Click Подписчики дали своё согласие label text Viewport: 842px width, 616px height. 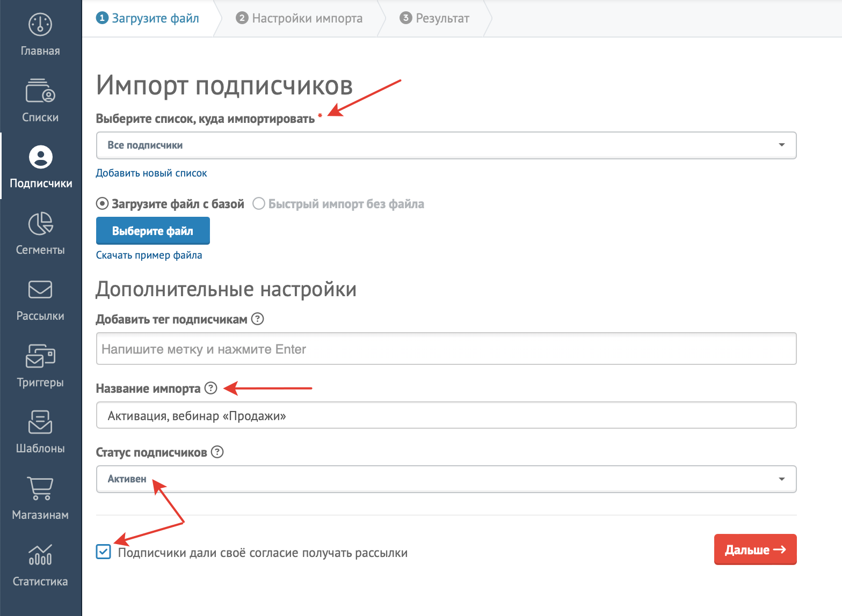[263, 553]
